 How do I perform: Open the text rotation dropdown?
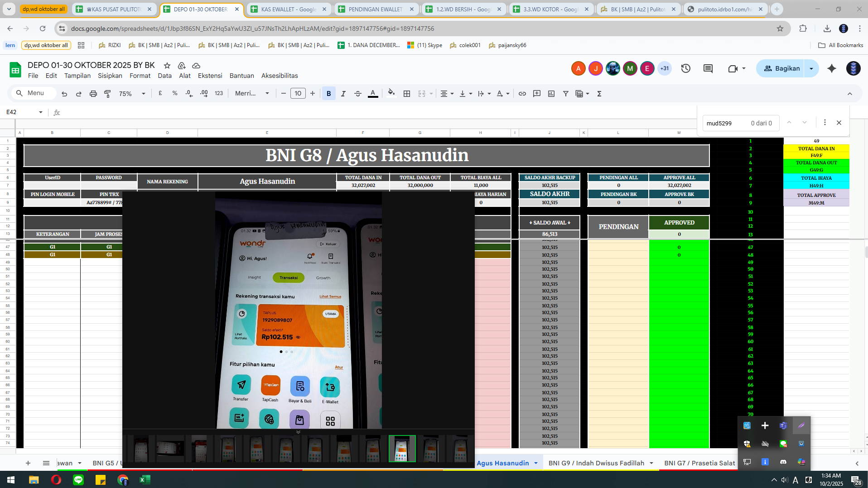[x=503, y=94]
